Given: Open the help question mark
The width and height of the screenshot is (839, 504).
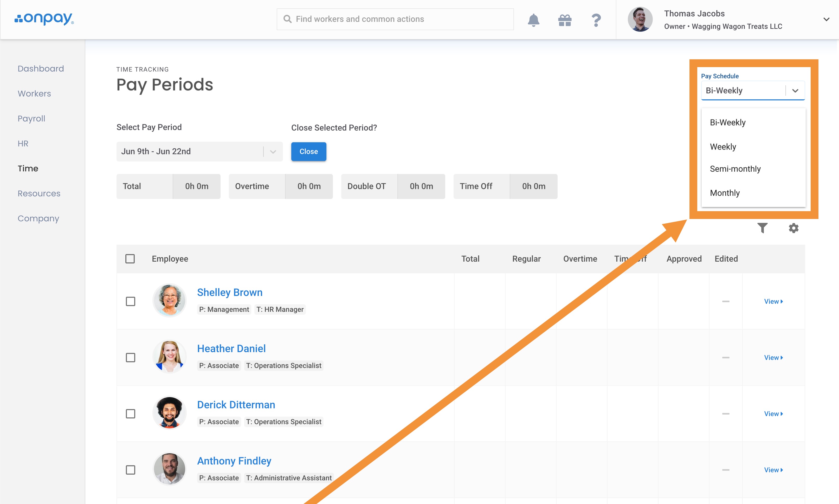Looking at the screenshot, I should pos(596,20).
